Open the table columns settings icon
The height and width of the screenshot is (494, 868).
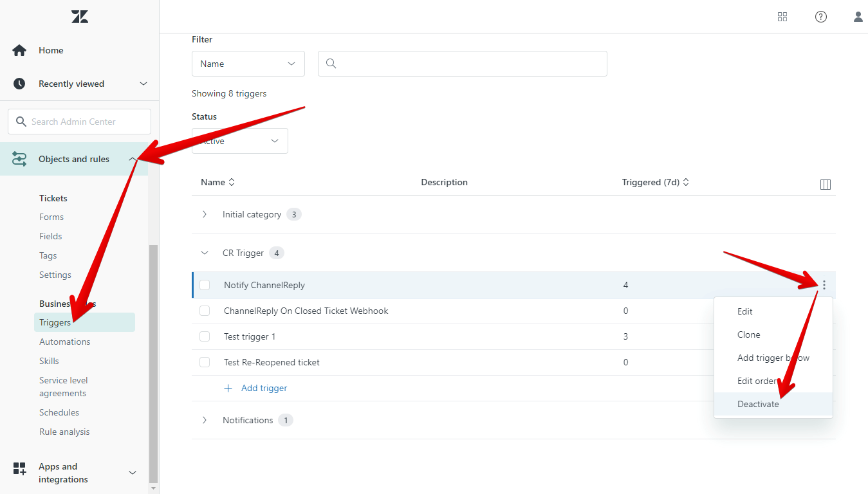[826, 185]
